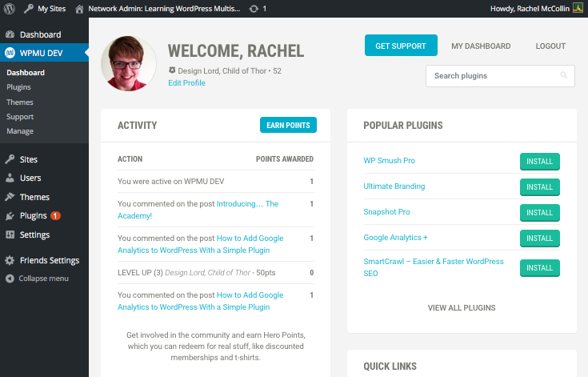
Task: Click 'You were active on WPMU DEV' row
Action: click(215, 182)
